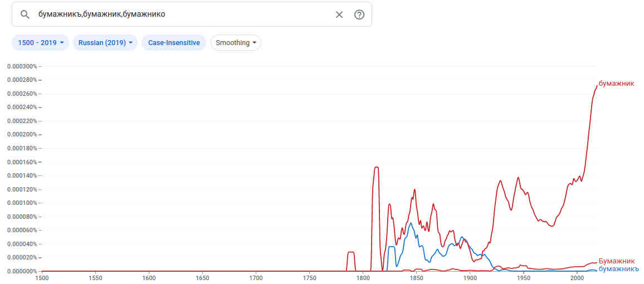Click the 0.000140% y-axis label
The width and height of the screenshot is (644, 284).
pyautogui.click(x=22, y=175)
